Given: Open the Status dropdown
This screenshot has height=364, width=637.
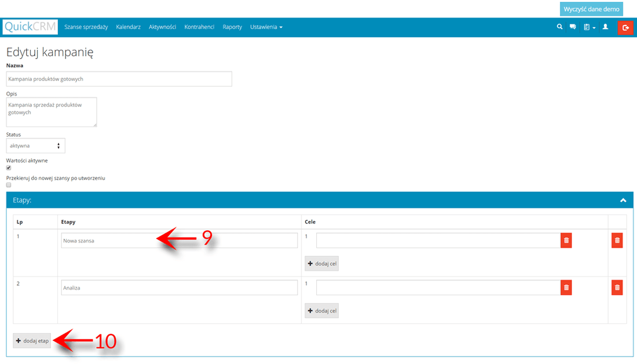Looking at the screenshot, I should click(35, 146).
